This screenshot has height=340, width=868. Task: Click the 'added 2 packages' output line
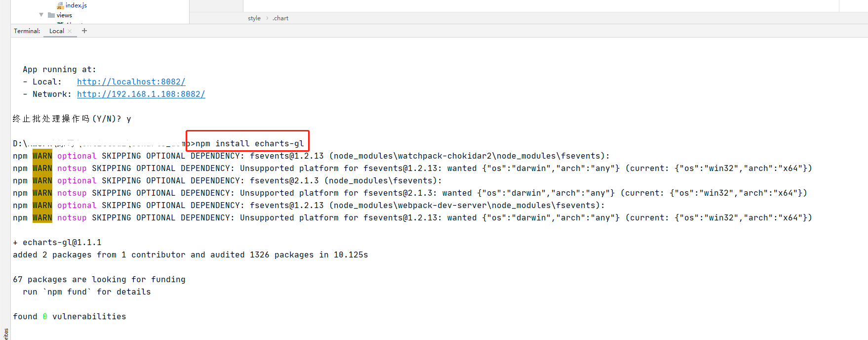pos(191,255)
